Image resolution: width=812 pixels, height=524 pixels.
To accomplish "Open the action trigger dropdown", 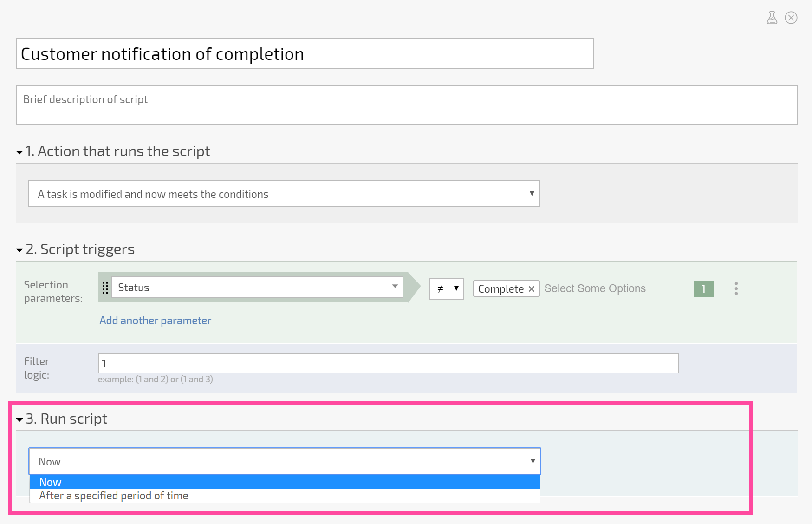I will click(284, 194).
